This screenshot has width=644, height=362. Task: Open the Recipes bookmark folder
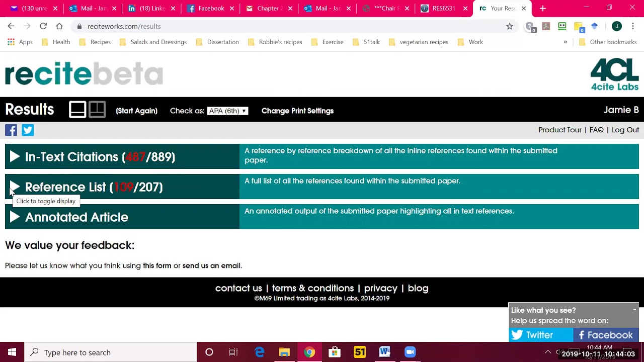pos(95,42)
